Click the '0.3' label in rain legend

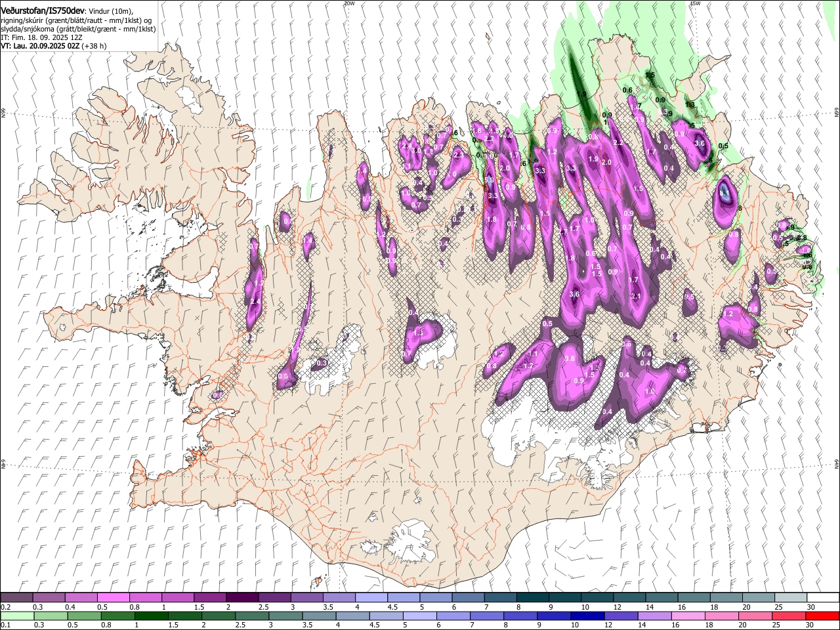tap(40, 625)
